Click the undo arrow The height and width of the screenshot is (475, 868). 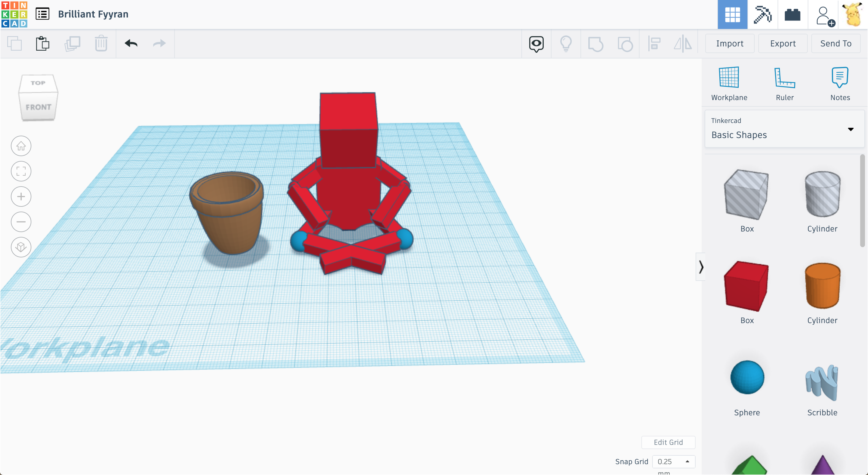[131, 43]
